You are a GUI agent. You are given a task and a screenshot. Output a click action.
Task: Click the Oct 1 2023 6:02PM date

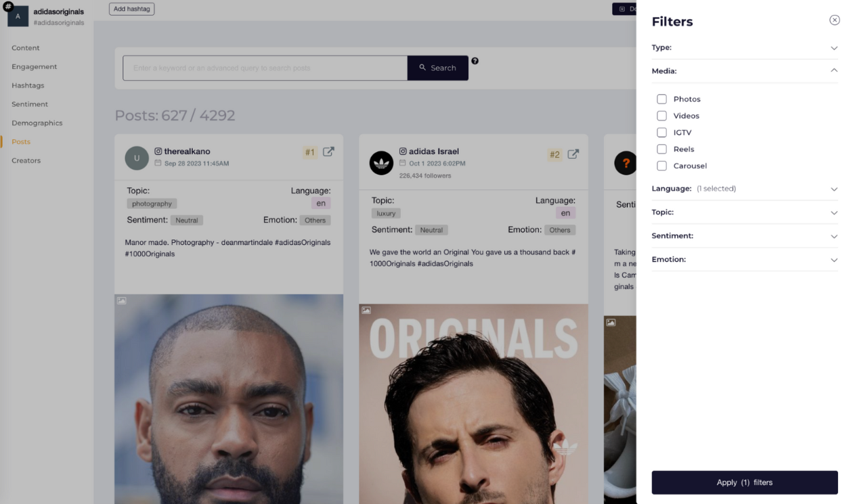click(x=437, y=164)
